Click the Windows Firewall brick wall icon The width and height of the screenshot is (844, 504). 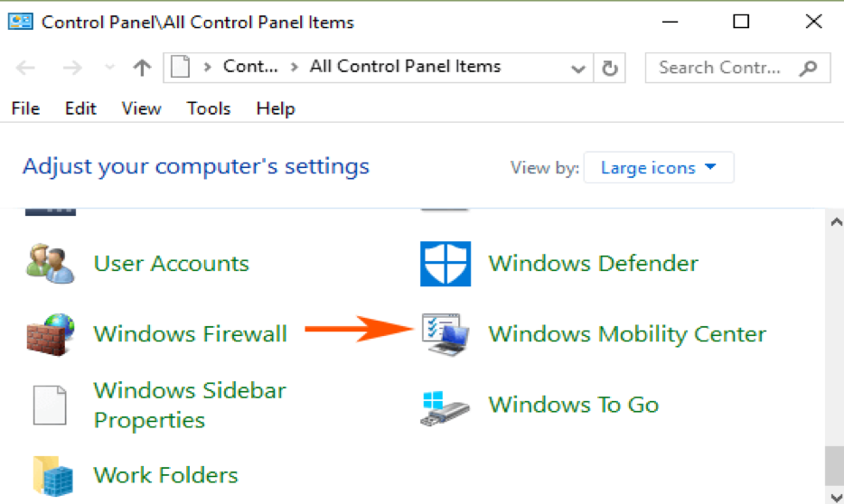[x=49, y=334]
